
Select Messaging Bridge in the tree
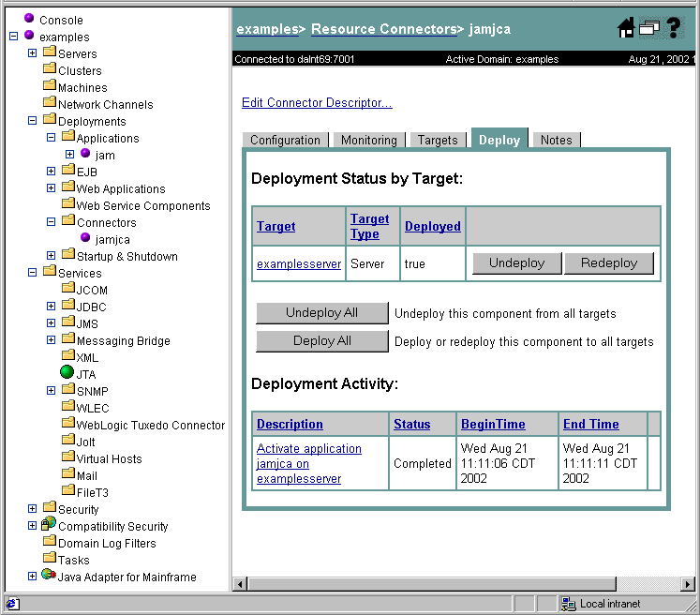123,340
